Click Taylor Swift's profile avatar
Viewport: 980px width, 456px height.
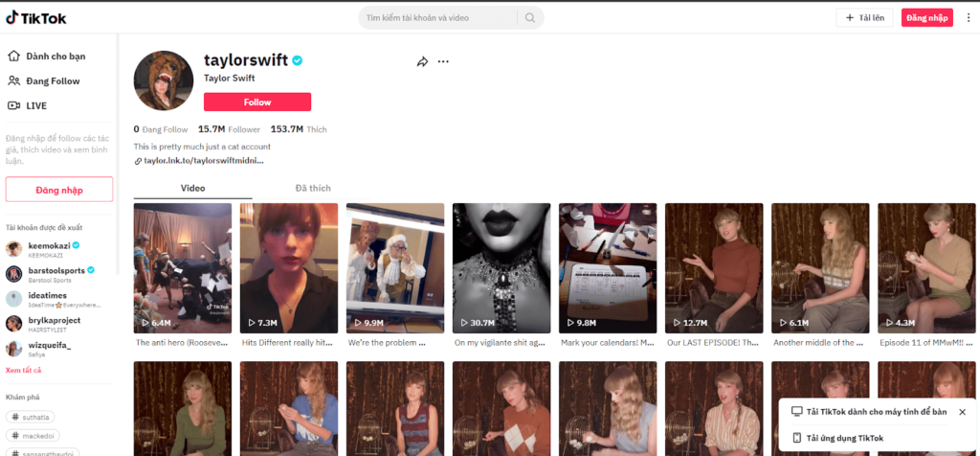tap(164, 80)
